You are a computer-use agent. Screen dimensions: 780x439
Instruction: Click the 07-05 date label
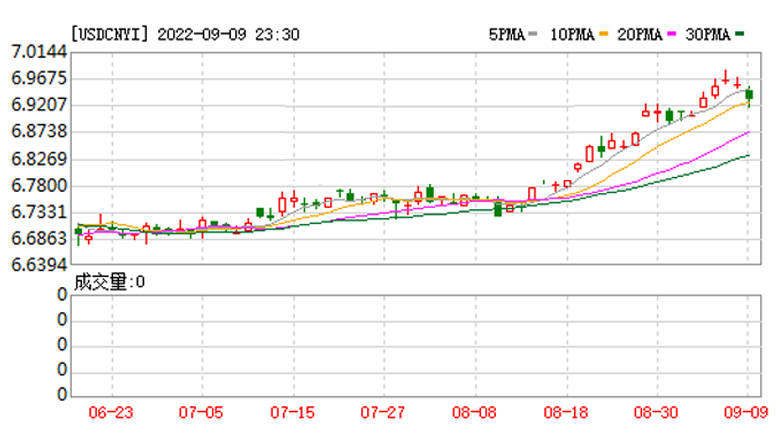click(x=201, y=412)
